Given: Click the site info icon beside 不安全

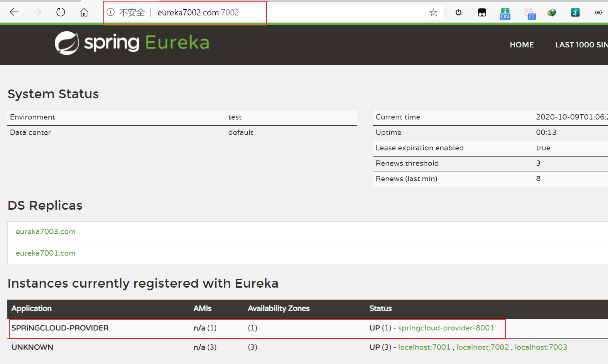Looking at the screenshot, I should tap(111, 12).
